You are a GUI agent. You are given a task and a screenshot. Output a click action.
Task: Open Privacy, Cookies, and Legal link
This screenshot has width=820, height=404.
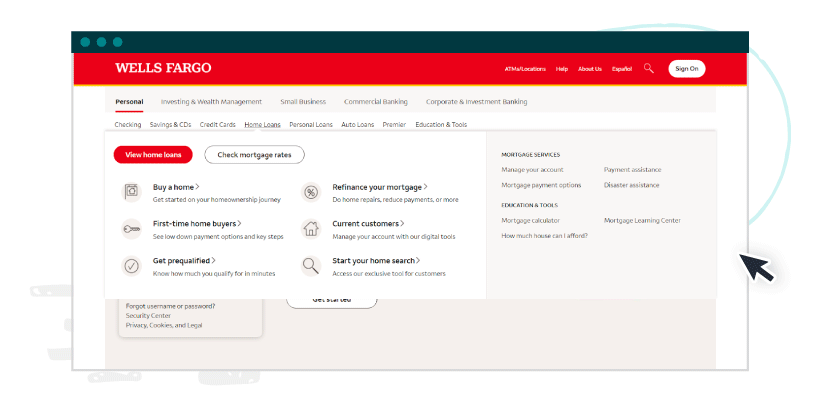tap(164, 325)
